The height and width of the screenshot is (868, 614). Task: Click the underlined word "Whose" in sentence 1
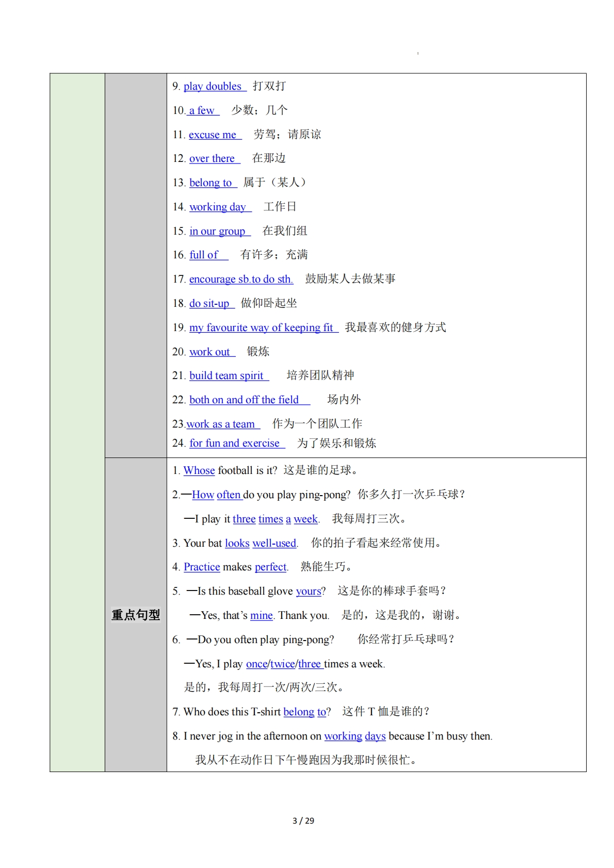(199, 470)
